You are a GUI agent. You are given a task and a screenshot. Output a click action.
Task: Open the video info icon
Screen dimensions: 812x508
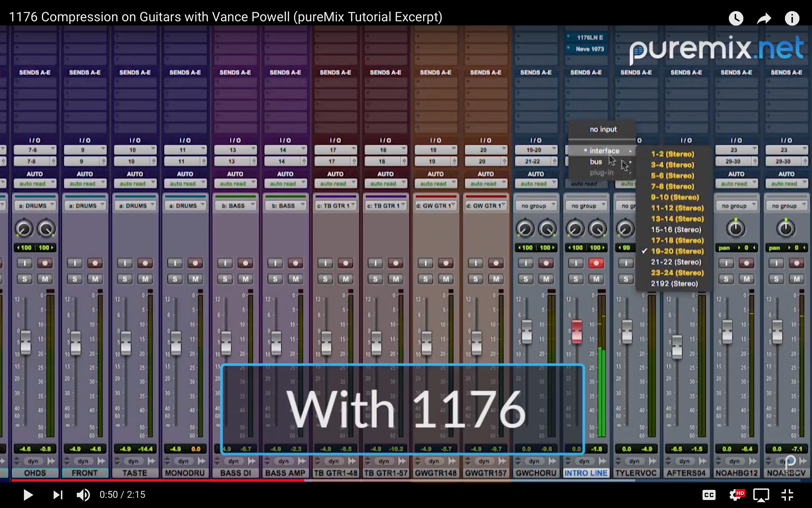792,18
